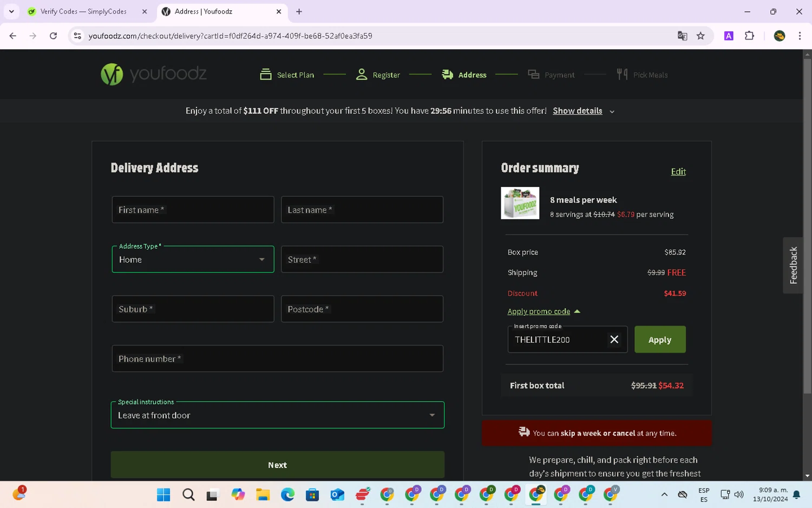This screenshot has width=812, height=508.
Task: Open the clock showing 9:09 a. m.
Action: coord(770,494)
